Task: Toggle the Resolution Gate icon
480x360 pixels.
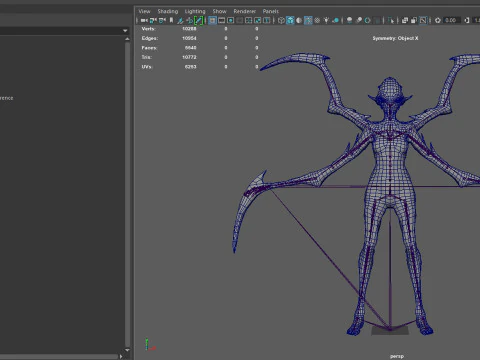Action: tap(230, 21)
